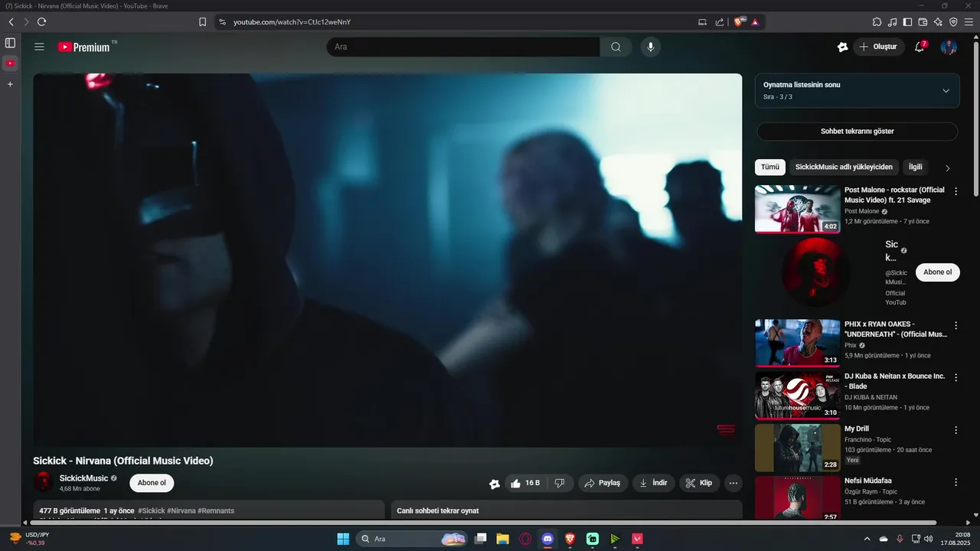
Task: Open the YouTube guide hamburger menu
Action: pos(39,47)
